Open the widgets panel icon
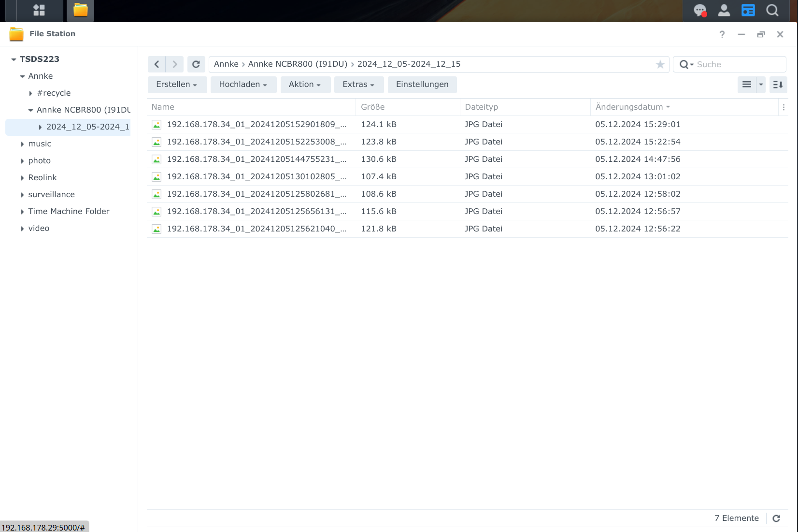Screen dimensions: 798x532 [748, 10]
